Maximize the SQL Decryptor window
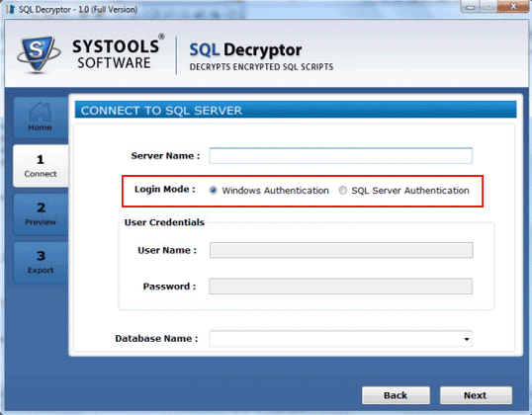The width and height of the screenshot is (532, 415). tap(488, 7)
